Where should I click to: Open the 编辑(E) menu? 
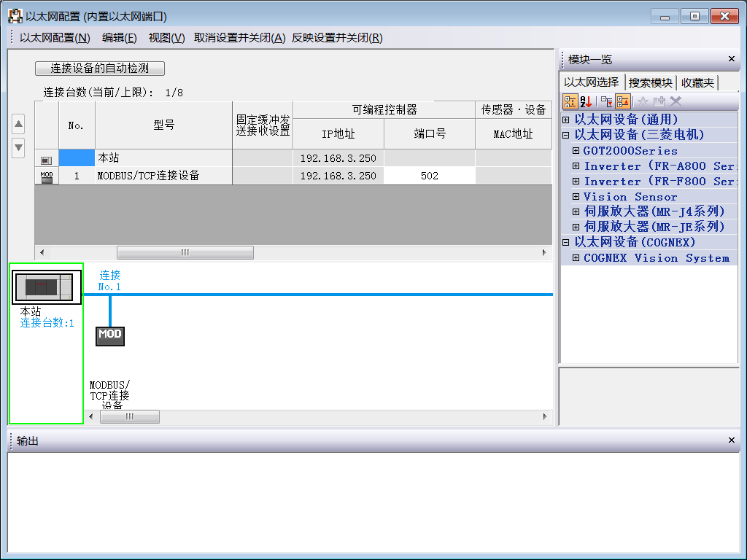click(x=119, y=38)
